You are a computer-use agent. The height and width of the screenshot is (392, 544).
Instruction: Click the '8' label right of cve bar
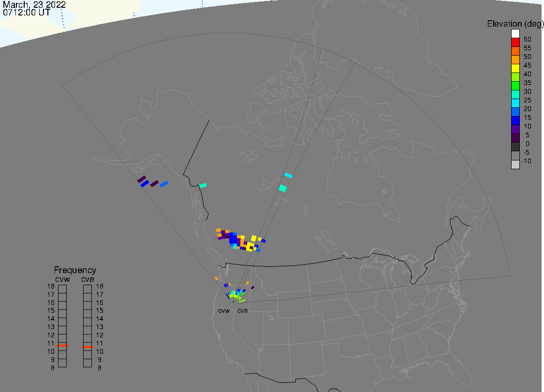click(x=100, y=368)
